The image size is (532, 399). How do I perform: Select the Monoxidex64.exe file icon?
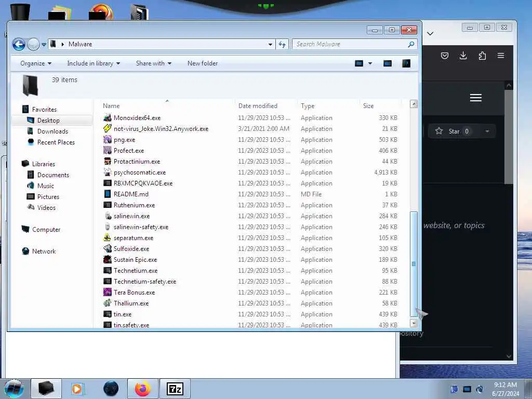pyautogui.click(x=108, y=118)
